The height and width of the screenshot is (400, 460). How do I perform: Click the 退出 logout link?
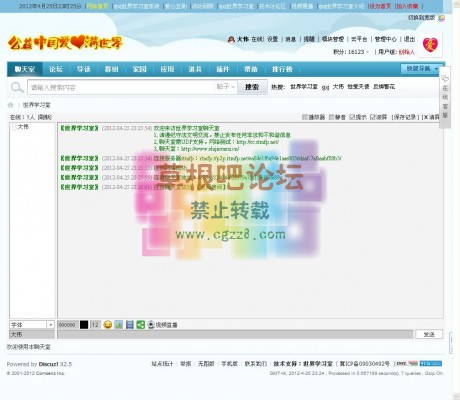coord(409,39)
